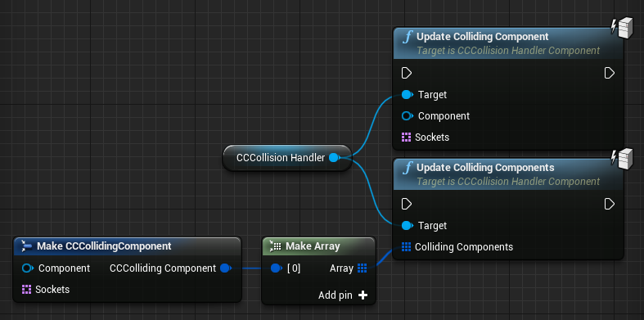Click the Array output pin on Make Array

pyautogui.click(x=362, y=268)
